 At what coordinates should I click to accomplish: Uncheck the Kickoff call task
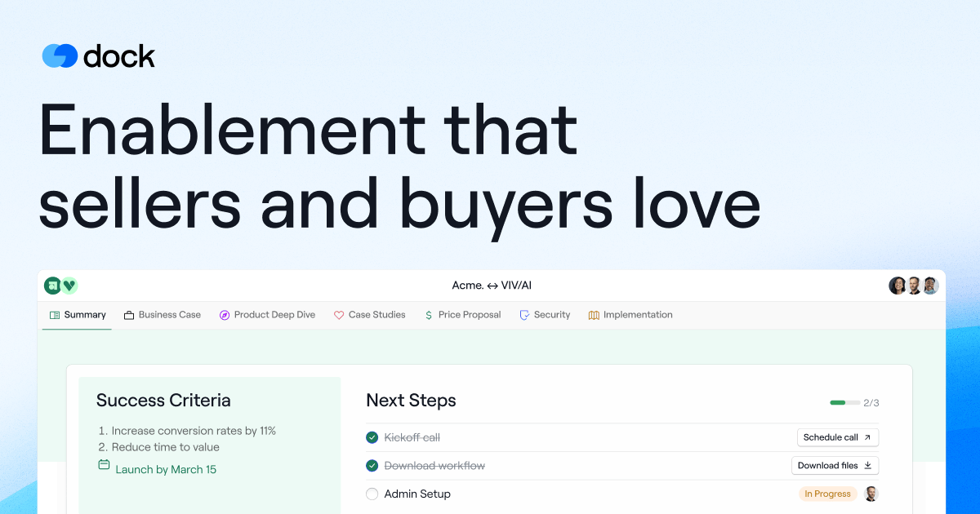[x=372, y=437]
